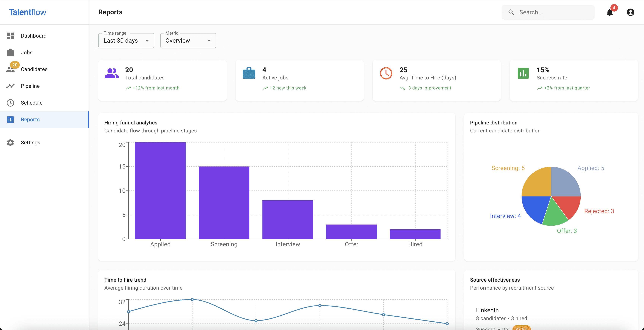Click the Candidates people icon with badge
The width and height of the screenshot is (644, 330).
pos(10,69)
